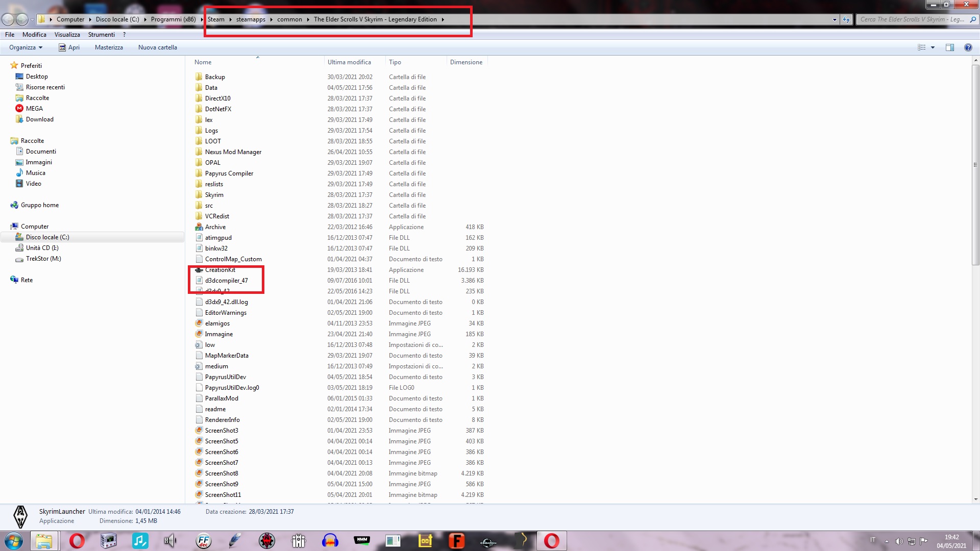Open the LOOT taskbar icon

coord(425,541)
